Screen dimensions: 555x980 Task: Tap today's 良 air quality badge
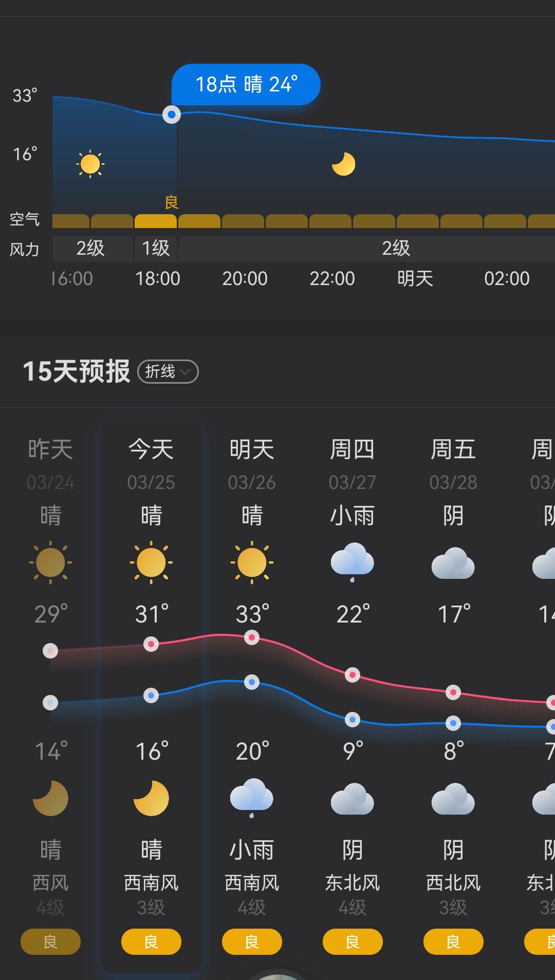pyautogui.click(x=151, y=942)
